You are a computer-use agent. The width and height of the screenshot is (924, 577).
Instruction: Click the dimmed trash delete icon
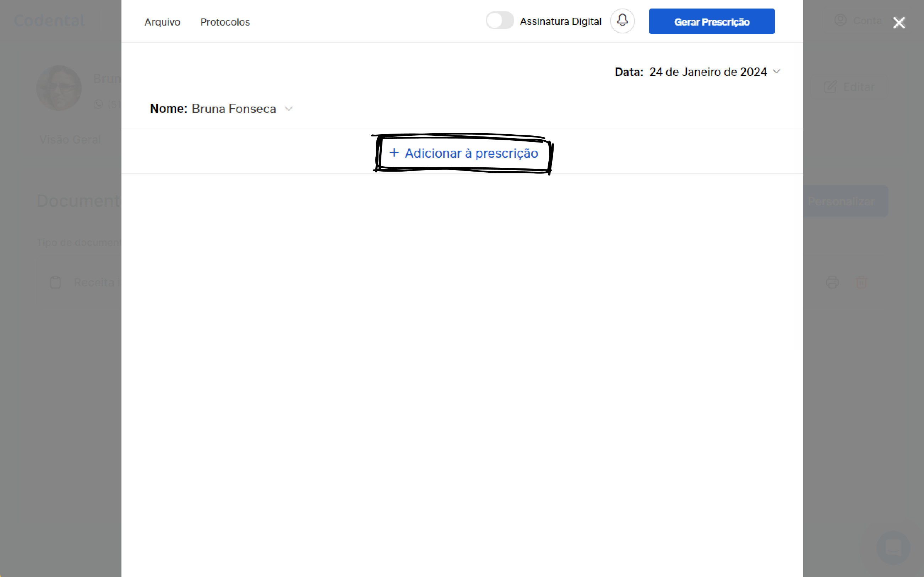tap(862, 282)
